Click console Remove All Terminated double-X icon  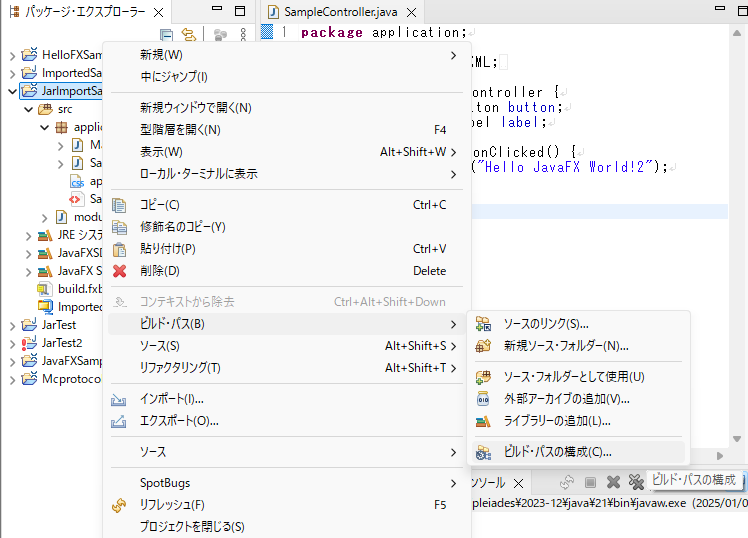(636, 483)
